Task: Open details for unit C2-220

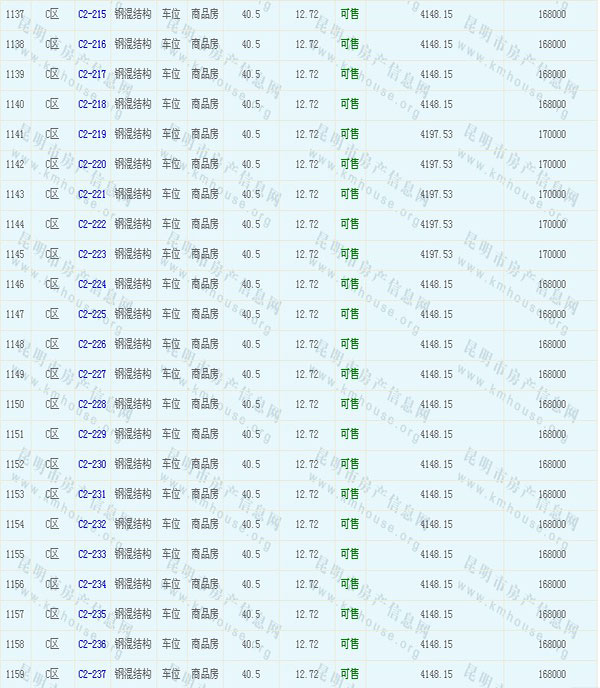Action: coord(91,164)
